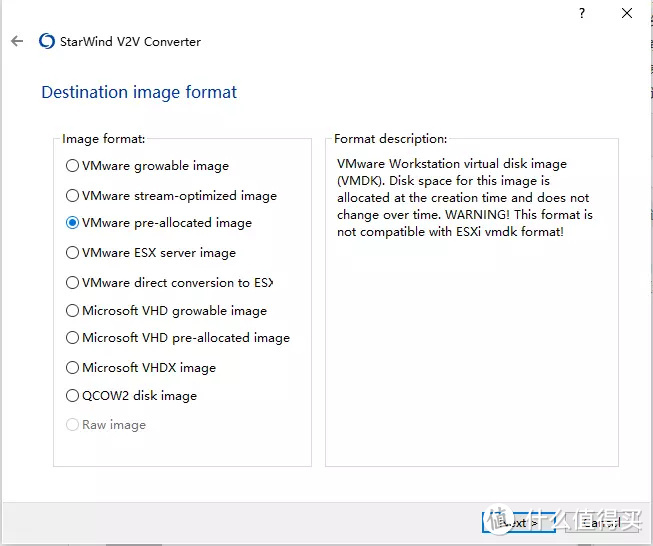653x546 pixels.
Task: Go back using the arrow icon
Action: [x=17, y=41]
